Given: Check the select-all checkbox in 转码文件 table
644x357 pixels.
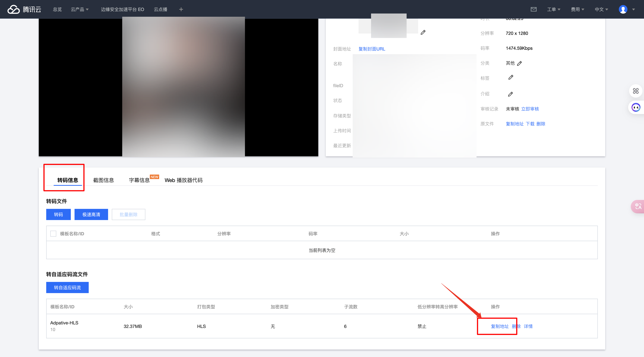Looking at the screenshot, I should (53, 233).
